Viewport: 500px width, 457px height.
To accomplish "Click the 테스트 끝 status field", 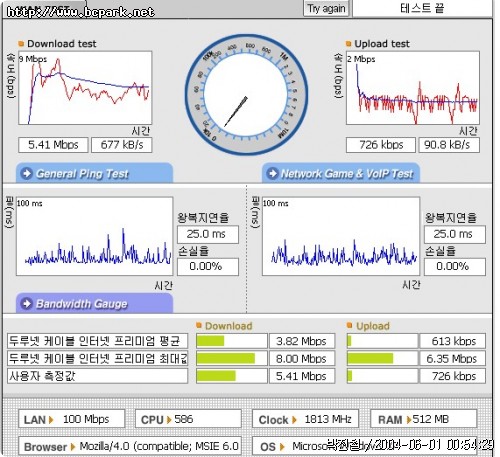I will [x=422, y=8].
